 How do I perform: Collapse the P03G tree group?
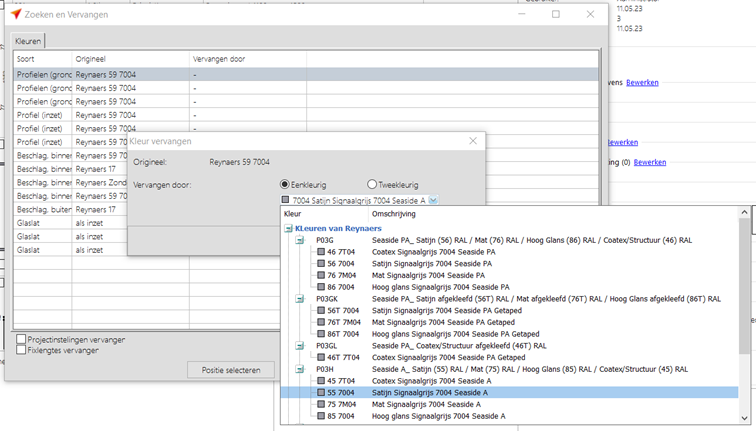300,240
